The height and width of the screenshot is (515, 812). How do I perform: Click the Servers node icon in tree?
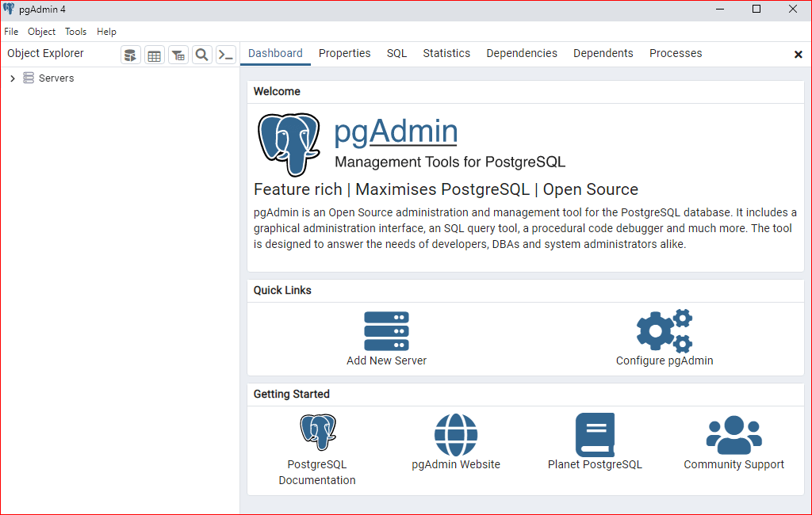coord(29,78)
